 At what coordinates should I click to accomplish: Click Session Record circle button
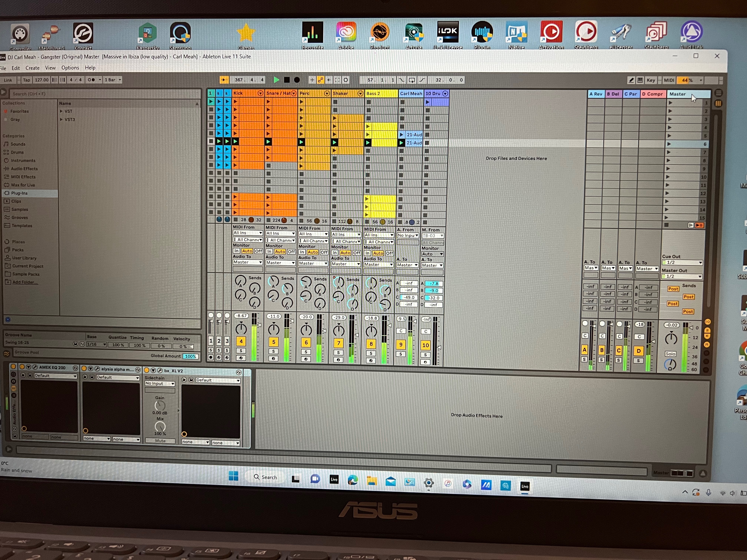coord(346,80)
